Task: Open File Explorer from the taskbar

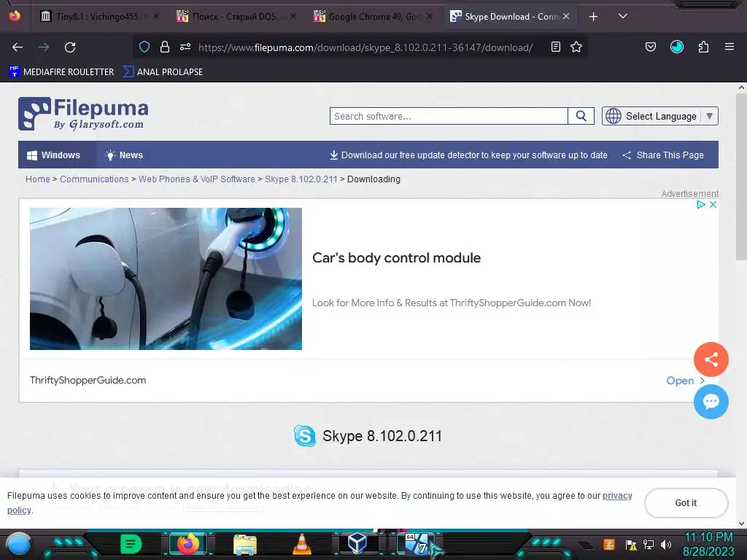Action: pyautogui.click(x=245, y=544)
